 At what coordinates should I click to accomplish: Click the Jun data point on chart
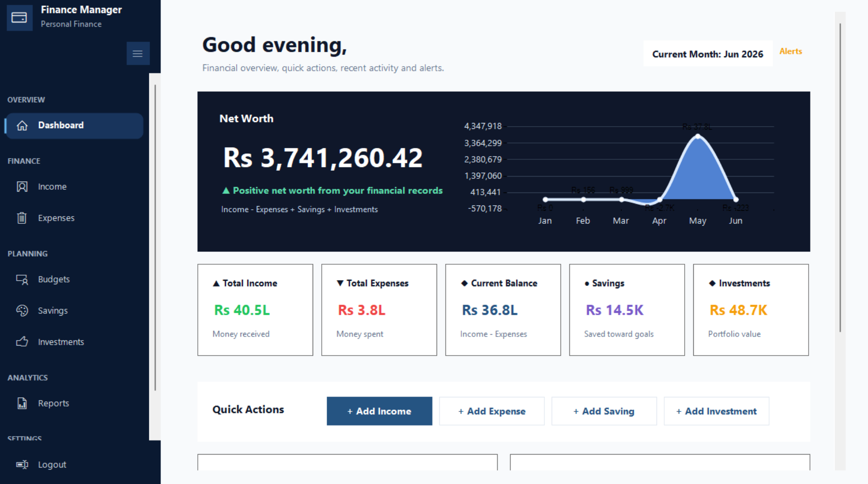(x=736, y=200)
